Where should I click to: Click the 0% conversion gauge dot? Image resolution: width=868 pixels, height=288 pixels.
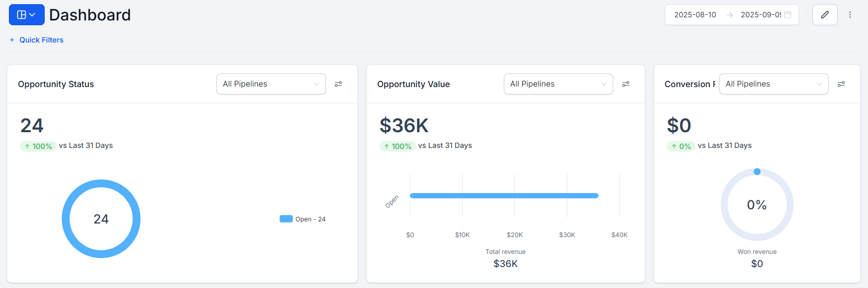757,172
